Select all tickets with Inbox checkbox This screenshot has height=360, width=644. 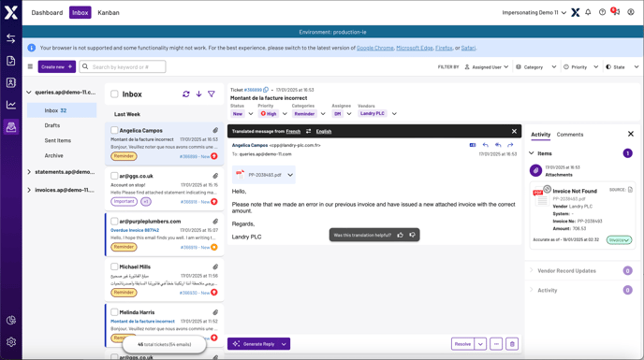click(x=114, y=94)
